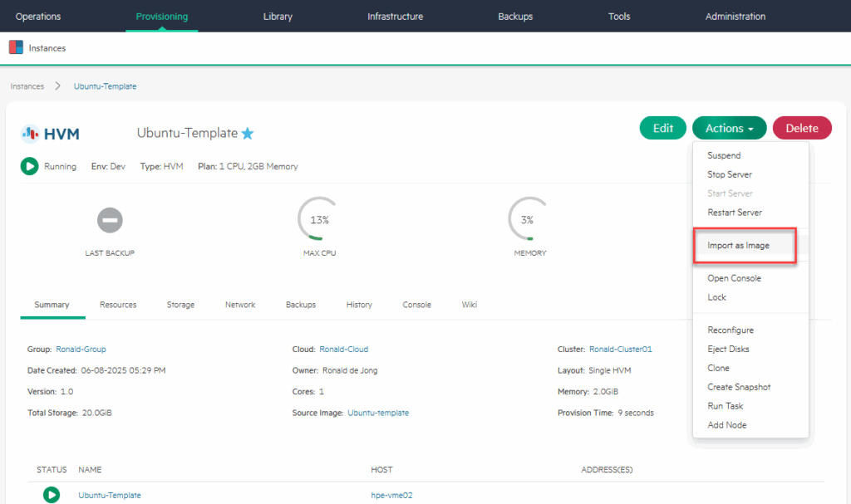
Task: Open the Network tab
Action: coord(240,305)
